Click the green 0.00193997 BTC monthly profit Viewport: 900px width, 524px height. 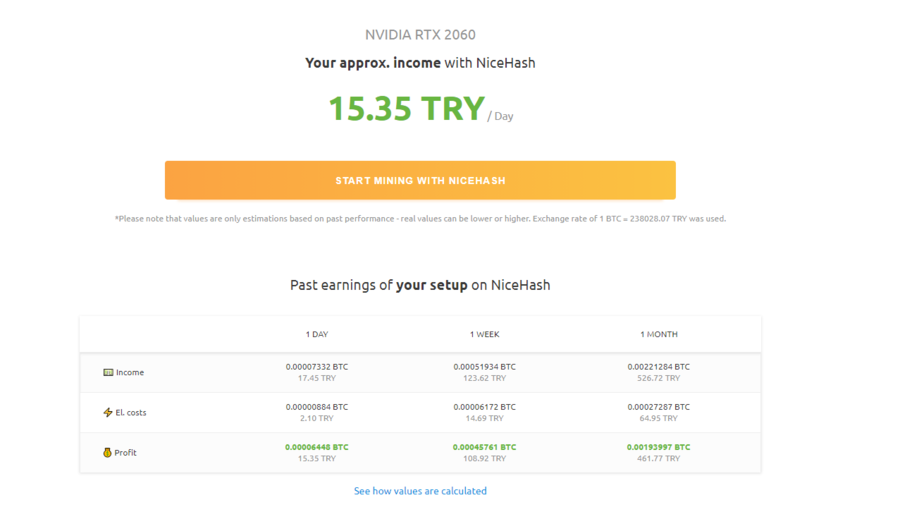pyautogui.click(x=659, y=447)
